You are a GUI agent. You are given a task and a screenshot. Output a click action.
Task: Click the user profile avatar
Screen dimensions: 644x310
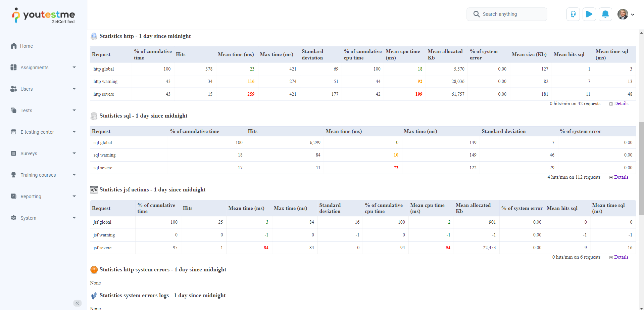(x=623, y=14)
